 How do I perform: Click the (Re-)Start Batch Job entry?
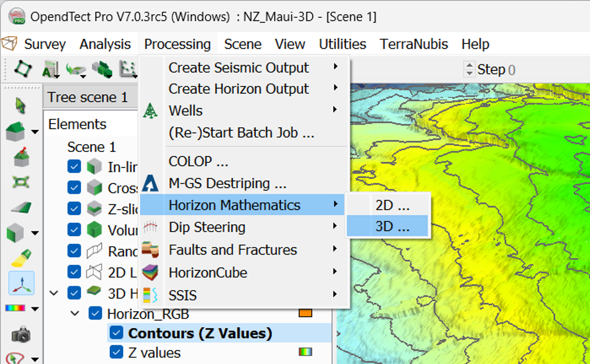coord(241,133)
